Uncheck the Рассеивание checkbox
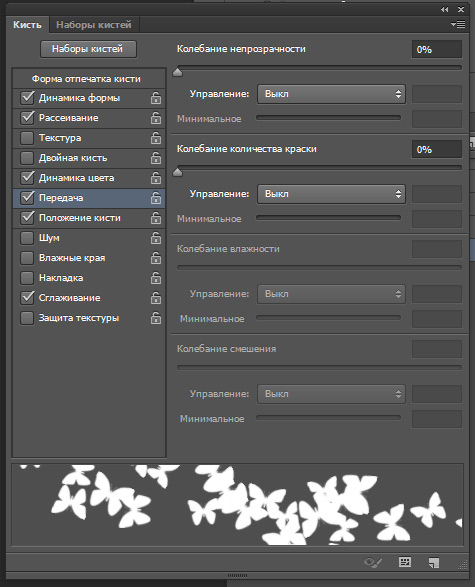The height and width of the screenshot is (587, 475). [x=27, y=118]
